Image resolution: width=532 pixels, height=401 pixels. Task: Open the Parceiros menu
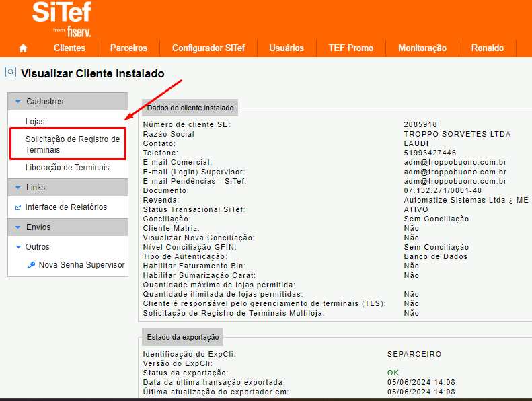[128, 48]
